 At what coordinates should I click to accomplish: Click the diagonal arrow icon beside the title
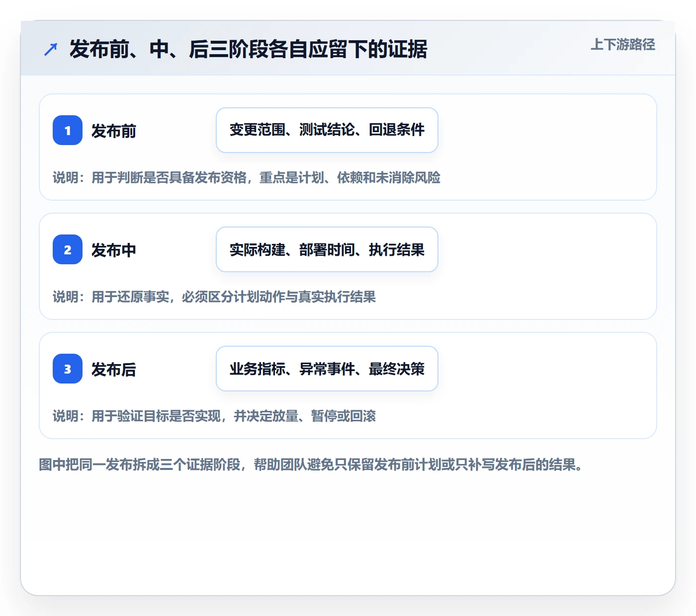tap(51, 49)
